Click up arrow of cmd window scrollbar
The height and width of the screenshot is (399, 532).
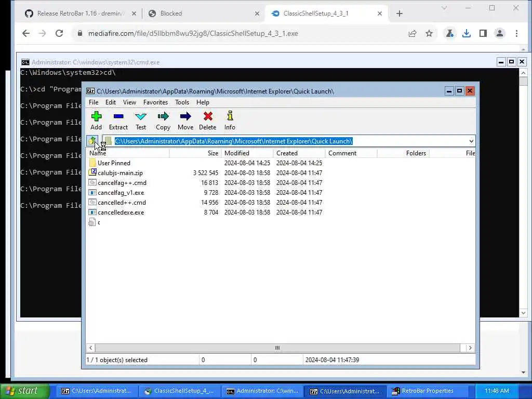tap(523, 73)
